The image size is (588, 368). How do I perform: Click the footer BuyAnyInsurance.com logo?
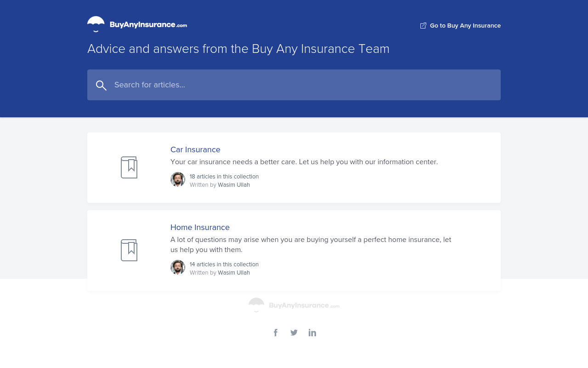(294, 305)
